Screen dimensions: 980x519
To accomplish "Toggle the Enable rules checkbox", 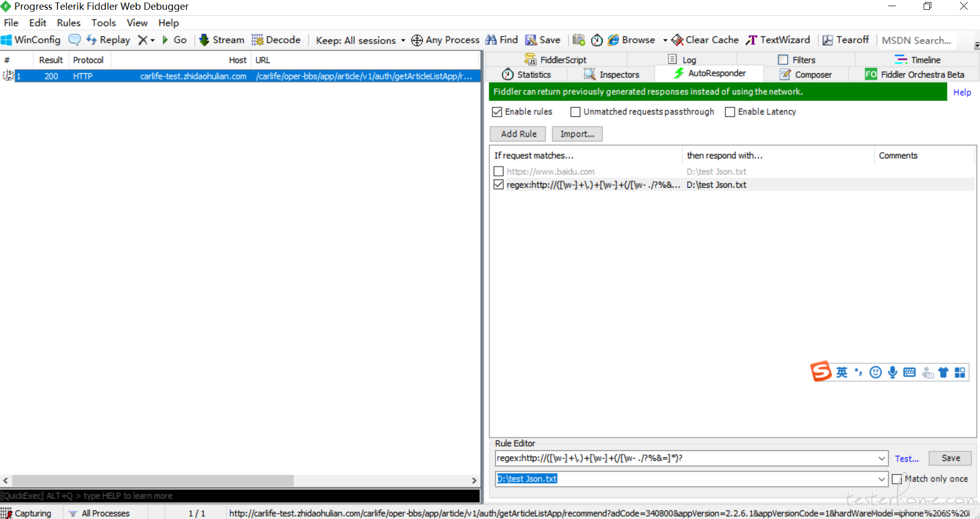I will point(497,112).
